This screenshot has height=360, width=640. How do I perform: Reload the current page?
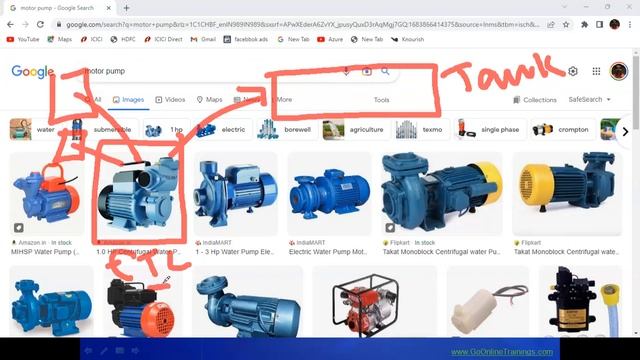(x=40, y=24)
